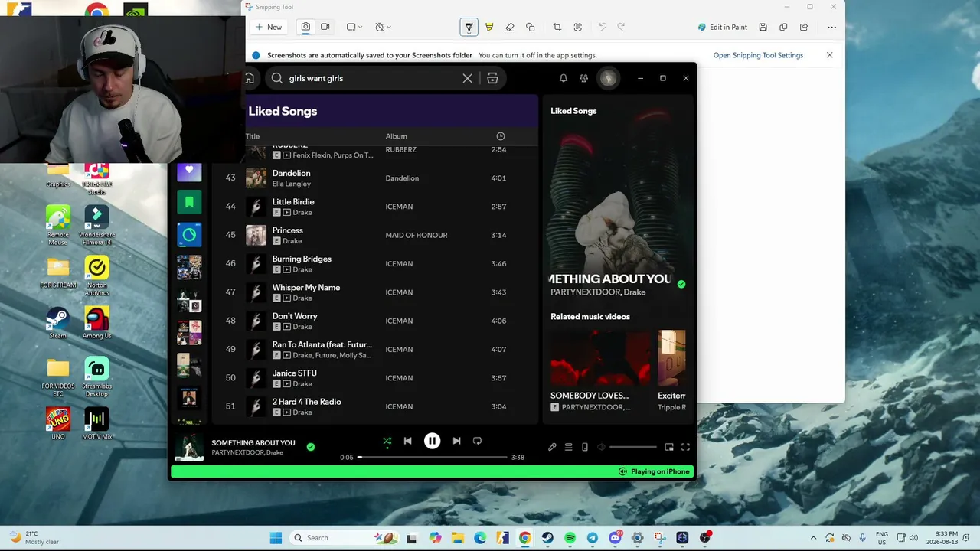Switch the Spotify player to full screen
The image size is (980, 551).
685,447
